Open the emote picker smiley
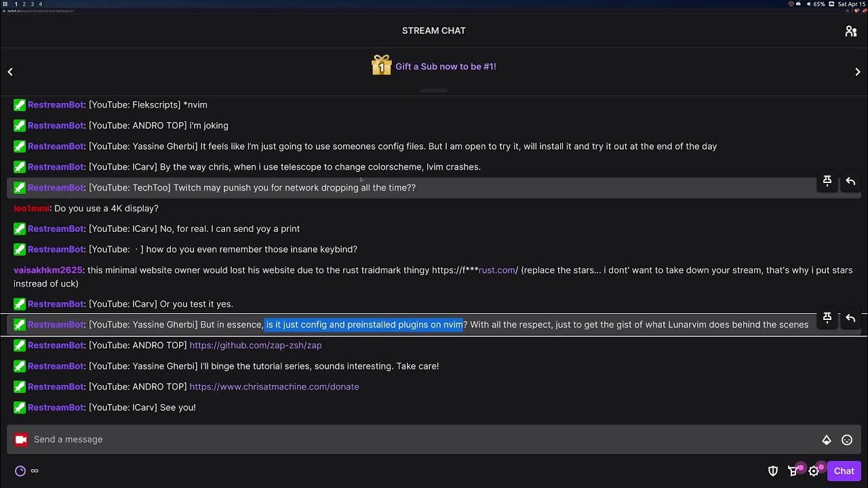 coord(847,440)
